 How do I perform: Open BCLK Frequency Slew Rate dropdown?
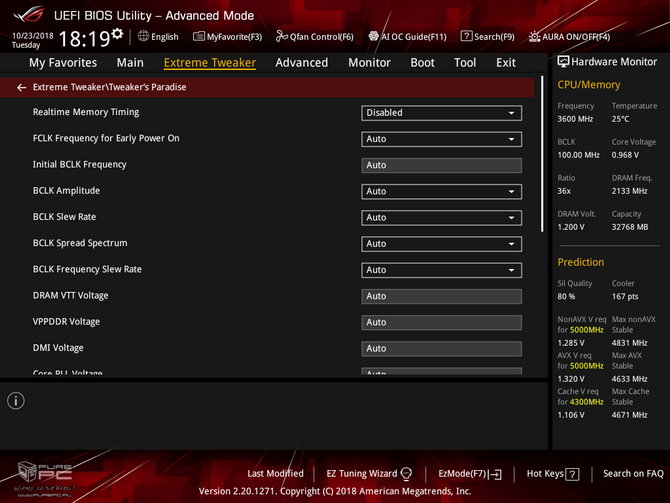pos(441,270)
